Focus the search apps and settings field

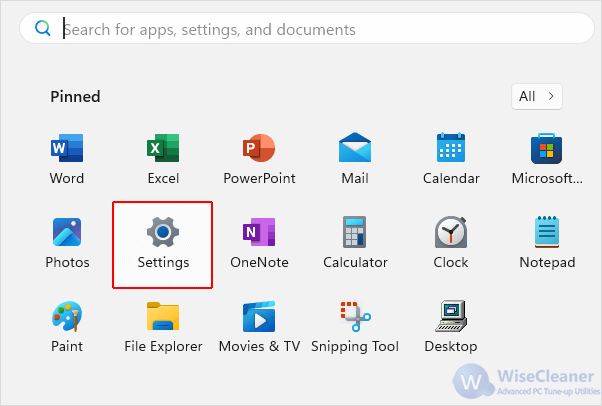point(307,28)
